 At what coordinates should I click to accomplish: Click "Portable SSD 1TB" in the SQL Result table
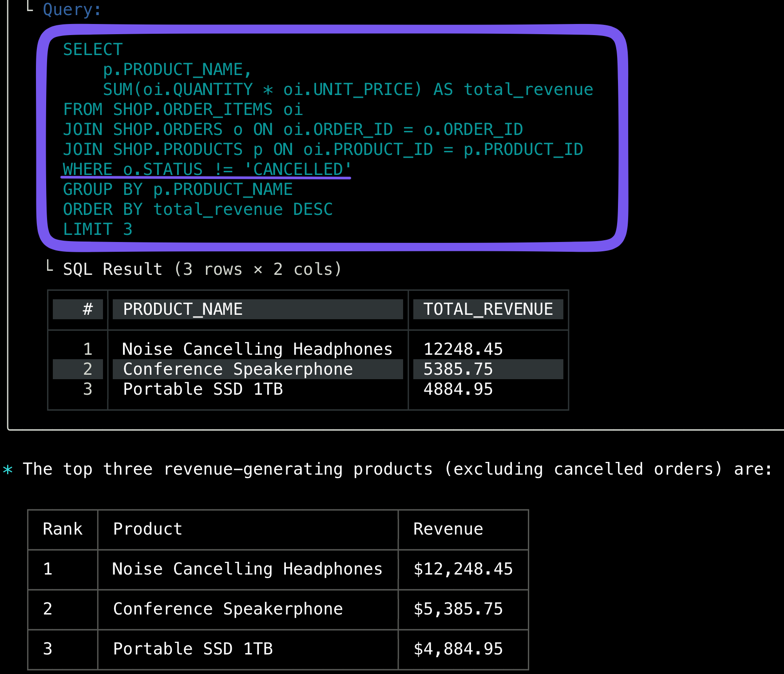(x=203, y=389)
